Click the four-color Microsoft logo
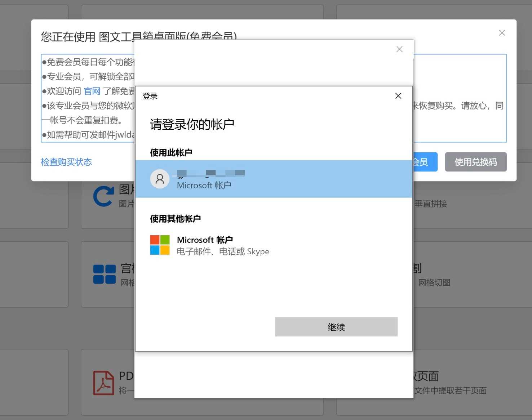 (x=160, y=245)
